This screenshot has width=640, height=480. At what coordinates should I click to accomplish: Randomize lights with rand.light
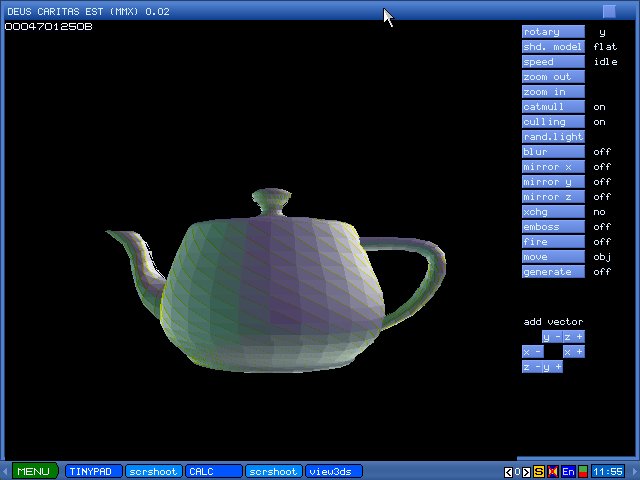point(553,137)
